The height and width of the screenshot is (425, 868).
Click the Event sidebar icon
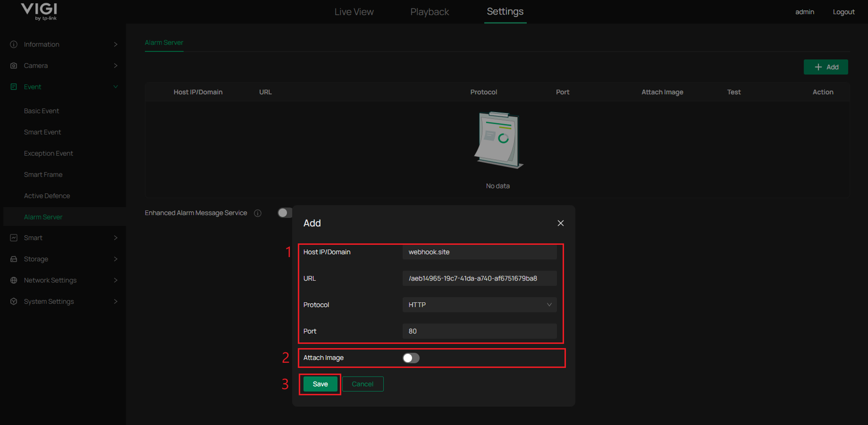tap(14, 87)
